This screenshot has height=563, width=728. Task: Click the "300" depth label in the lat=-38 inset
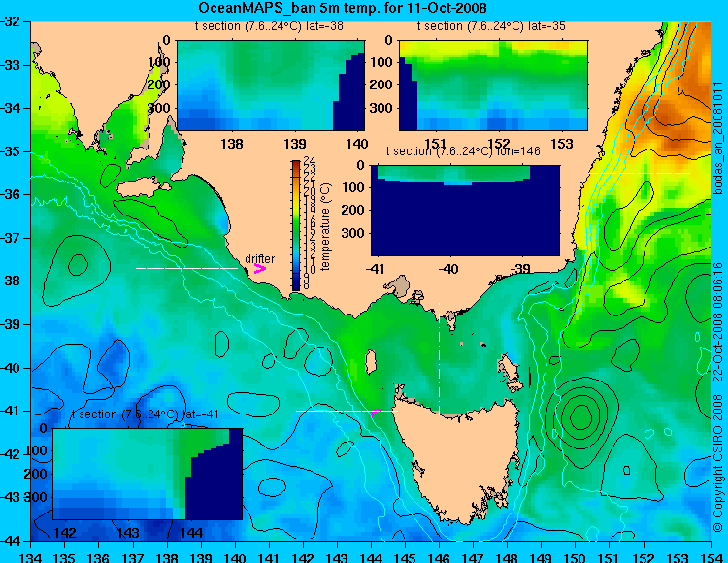click(x=159, y=108)
